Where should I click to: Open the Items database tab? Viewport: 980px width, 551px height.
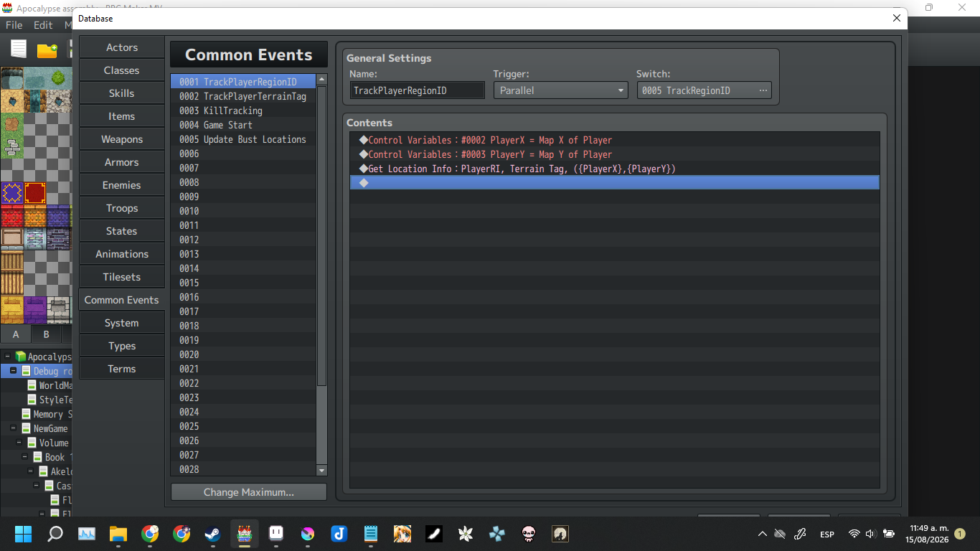click(122, 116)
